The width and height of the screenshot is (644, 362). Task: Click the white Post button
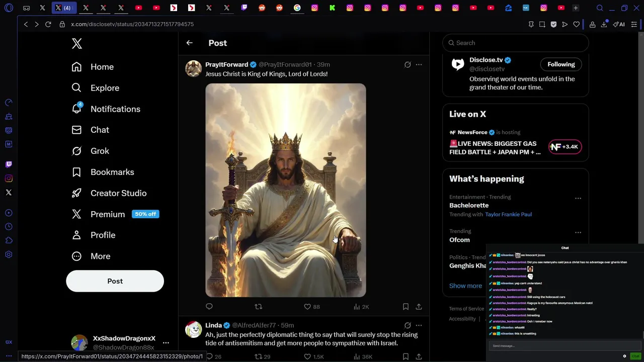tap(115, 281)
